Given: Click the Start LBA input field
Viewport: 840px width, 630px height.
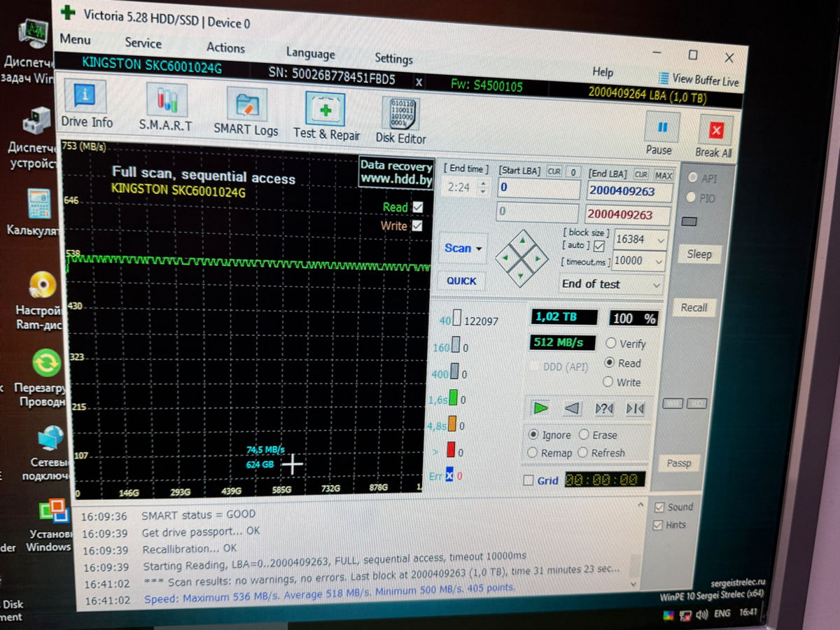Looking at the screenshot, I should (x=538, y=189).
